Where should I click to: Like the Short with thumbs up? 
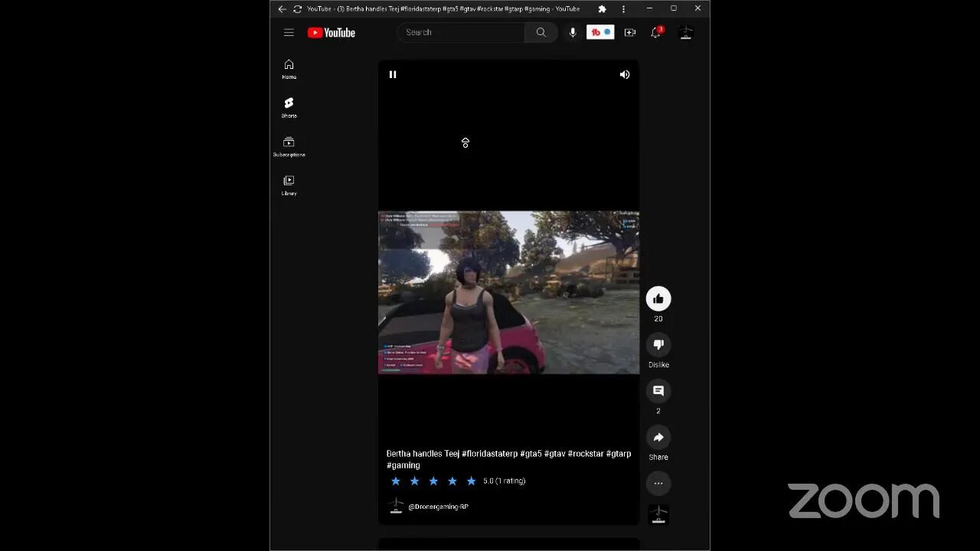click(658, 298)
